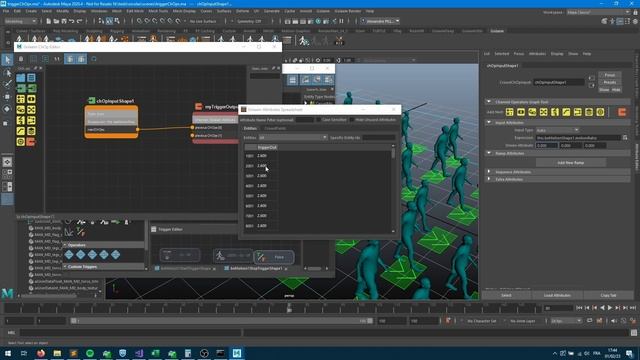The height and width of the screenshot is (360, 640).
Task: Click the expression editor icon beside the Expression field
Action: click(625, 138)
